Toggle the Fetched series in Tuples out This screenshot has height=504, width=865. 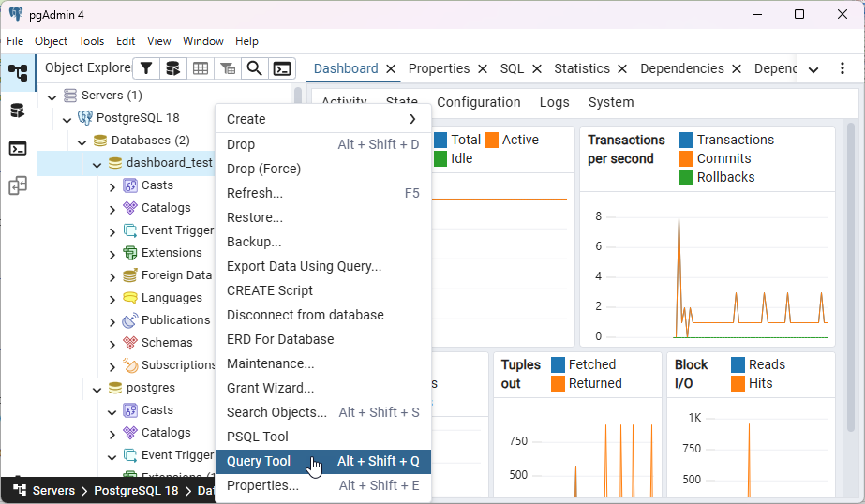[x=584, y=364]
